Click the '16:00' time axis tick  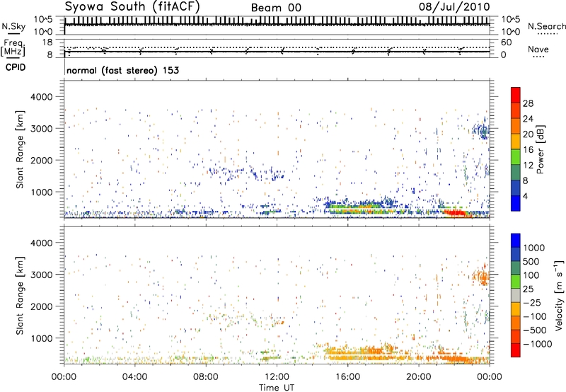347,377
